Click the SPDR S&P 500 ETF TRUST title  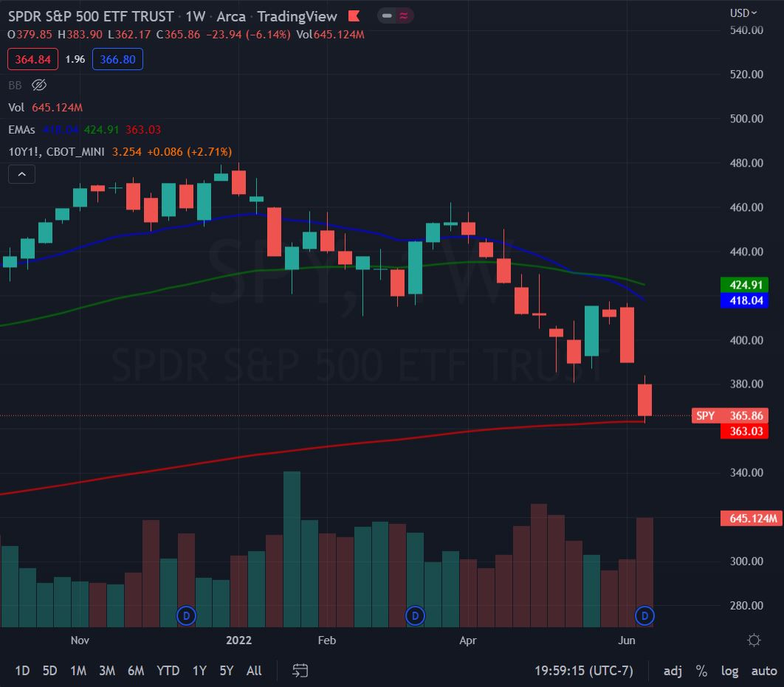91,16
